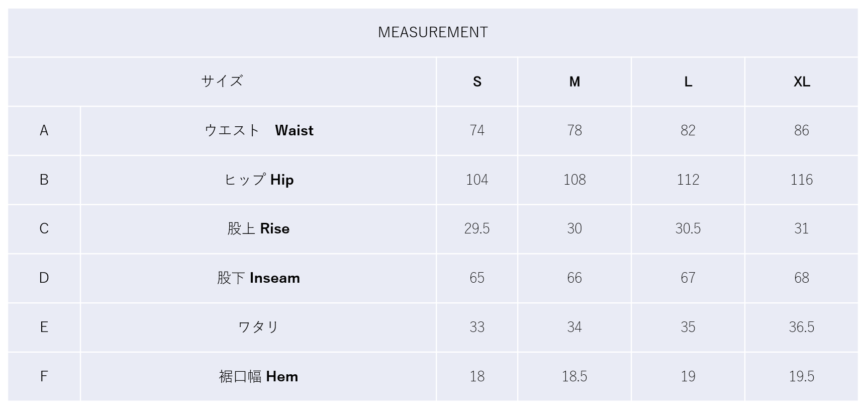Click the 股上 Rise row label

click(x=259, y=228)
